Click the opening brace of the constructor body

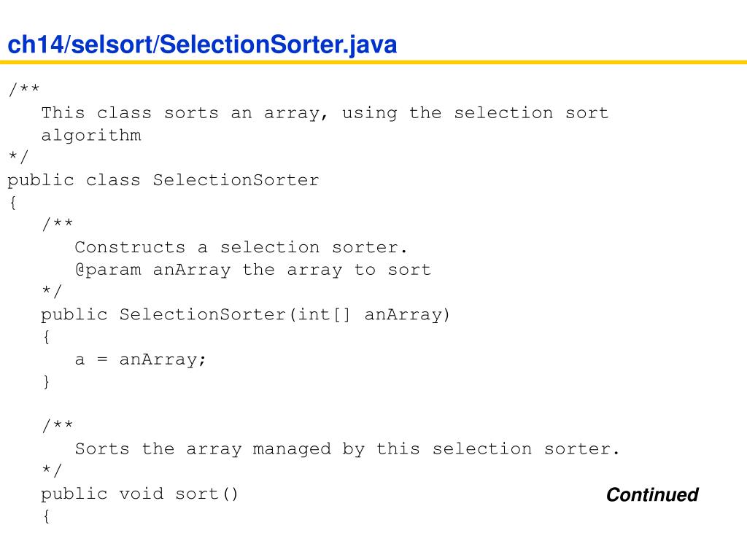[46, 337]
